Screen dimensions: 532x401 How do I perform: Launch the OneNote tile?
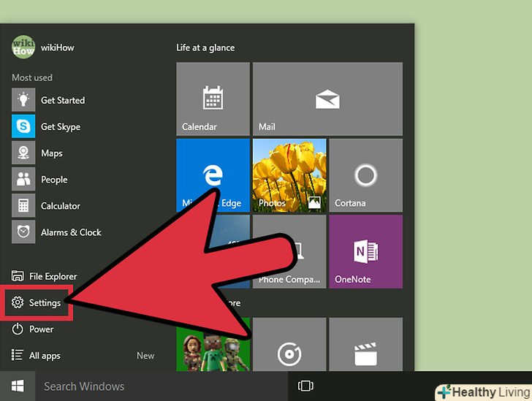click(365, 251)
